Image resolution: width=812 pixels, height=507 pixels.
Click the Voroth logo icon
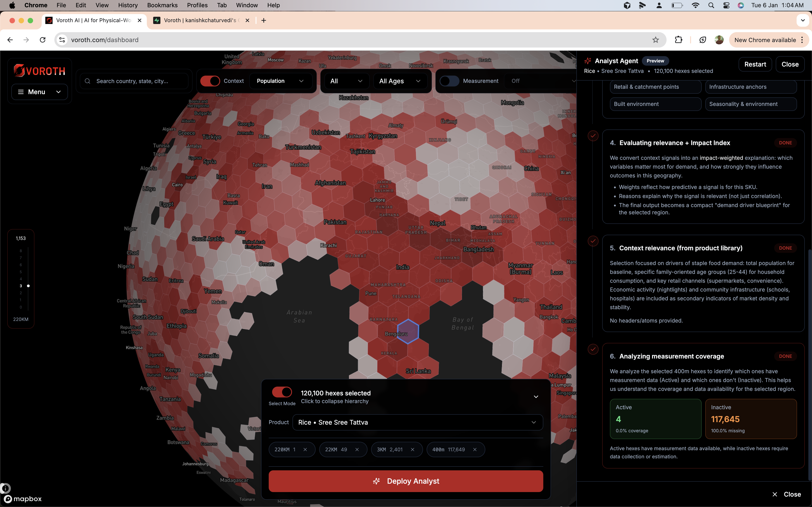point(19,70)
